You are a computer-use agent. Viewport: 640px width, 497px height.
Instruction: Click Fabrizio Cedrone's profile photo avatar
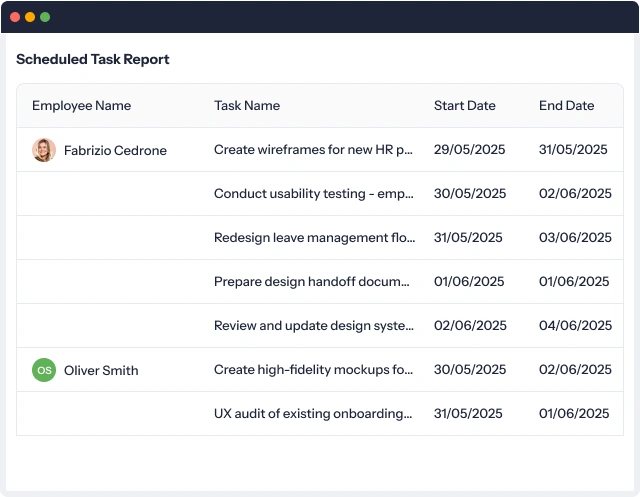point(44,150)
